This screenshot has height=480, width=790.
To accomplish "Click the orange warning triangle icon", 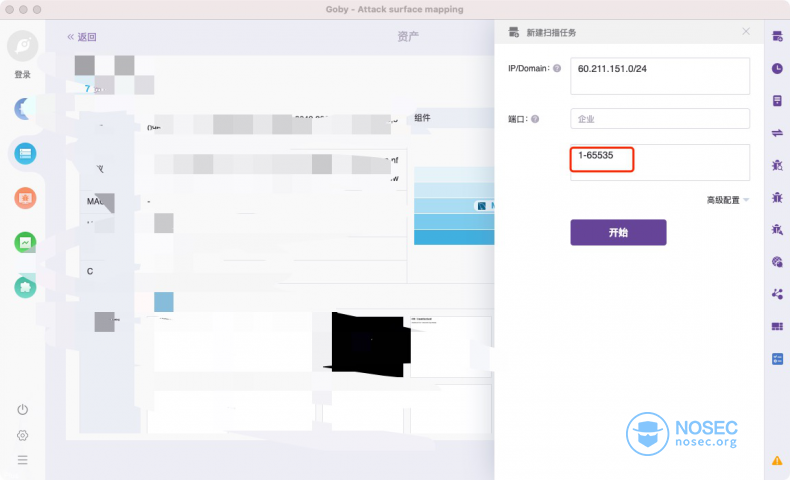I will [777, 460].
